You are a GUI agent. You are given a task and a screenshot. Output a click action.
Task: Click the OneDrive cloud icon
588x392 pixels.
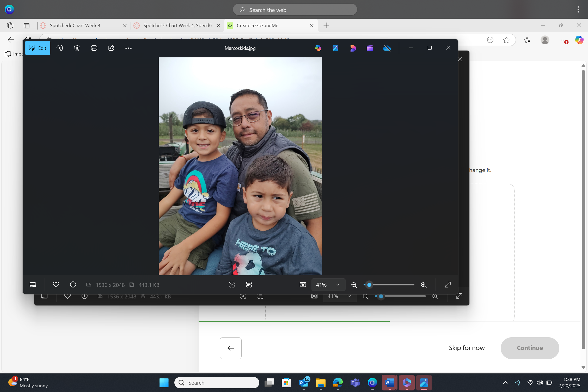tap(387, 48)
